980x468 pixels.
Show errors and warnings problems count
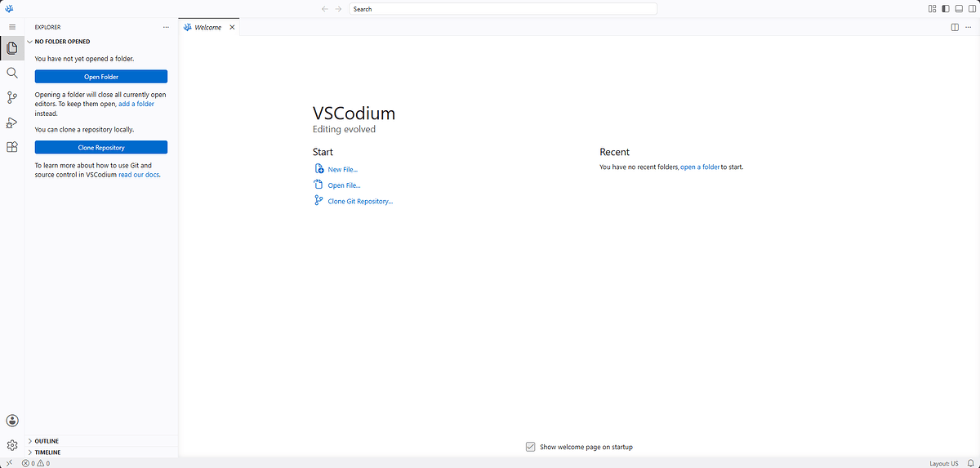(36, 463)
